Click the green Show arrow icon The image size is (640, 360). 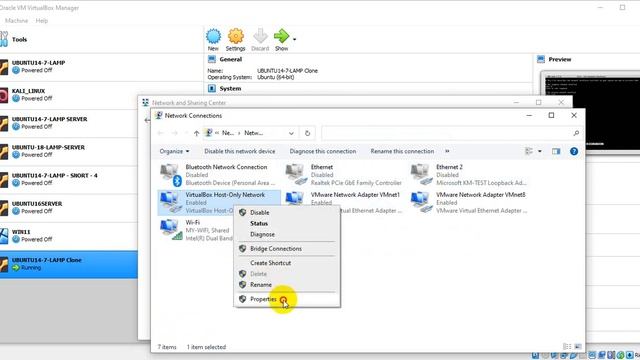[282, 36]
